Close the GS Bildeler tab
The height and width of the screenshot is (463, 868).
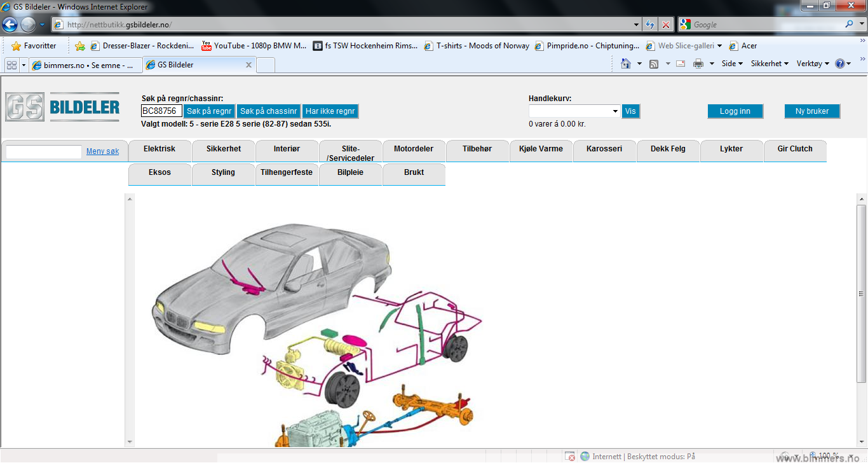[248, 65]
